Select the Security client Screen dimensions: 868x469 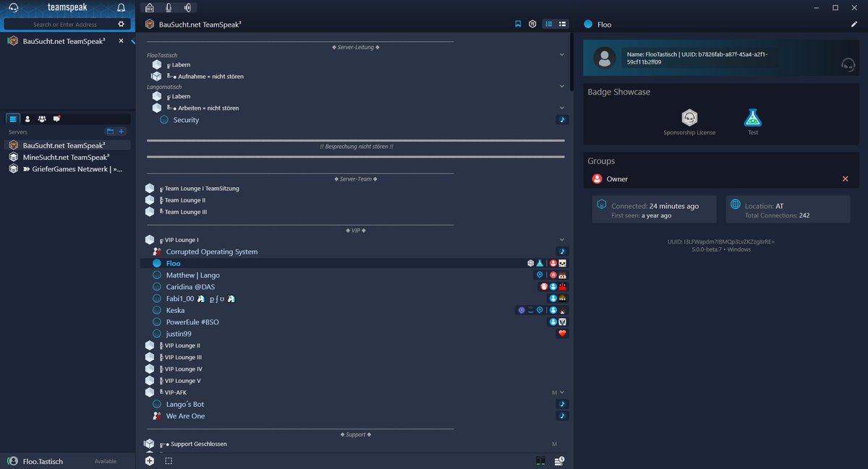click(186, 120)
